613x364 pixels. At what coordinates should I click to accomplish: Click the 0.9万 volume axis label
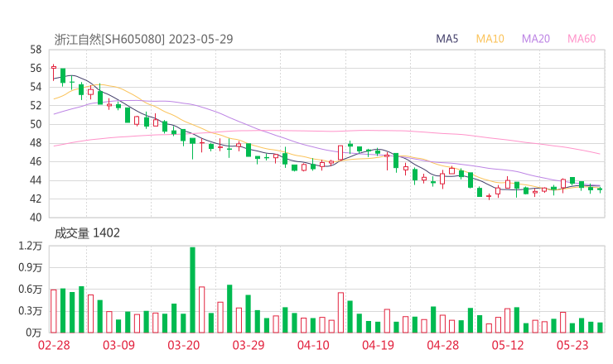30,267
